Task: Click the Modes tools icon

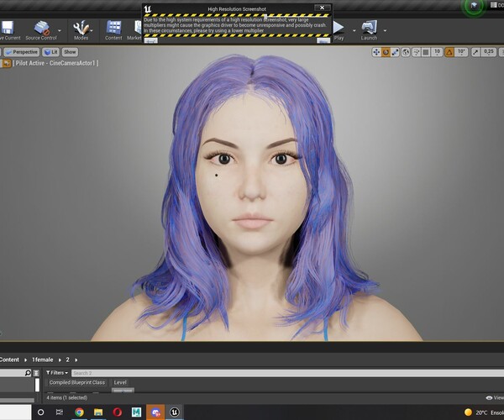Action: tap(81, 28)
